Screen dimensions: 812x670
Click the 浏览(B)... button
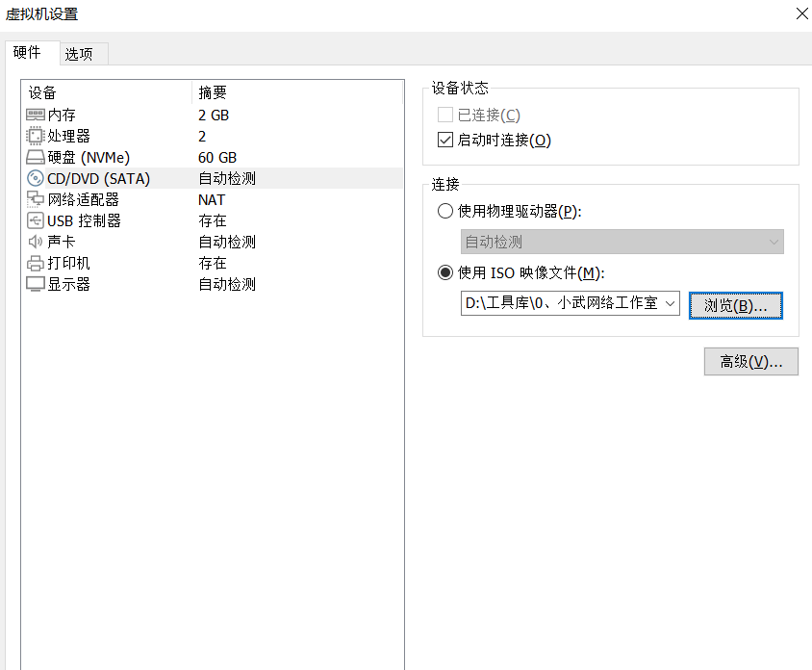click(x=735, y=306)
